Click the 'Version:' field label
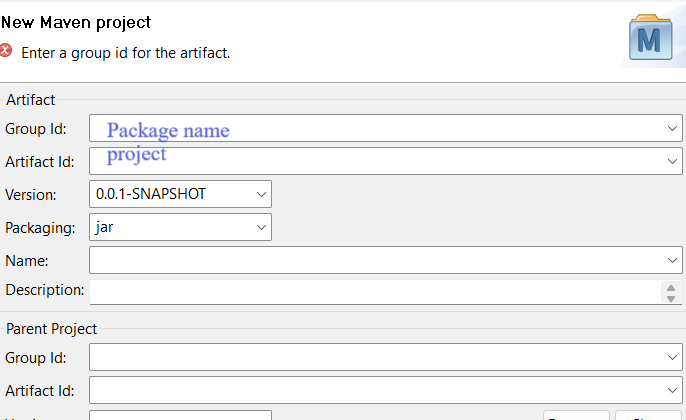This screenshot has width=686, height=420. tap(31, 195)
